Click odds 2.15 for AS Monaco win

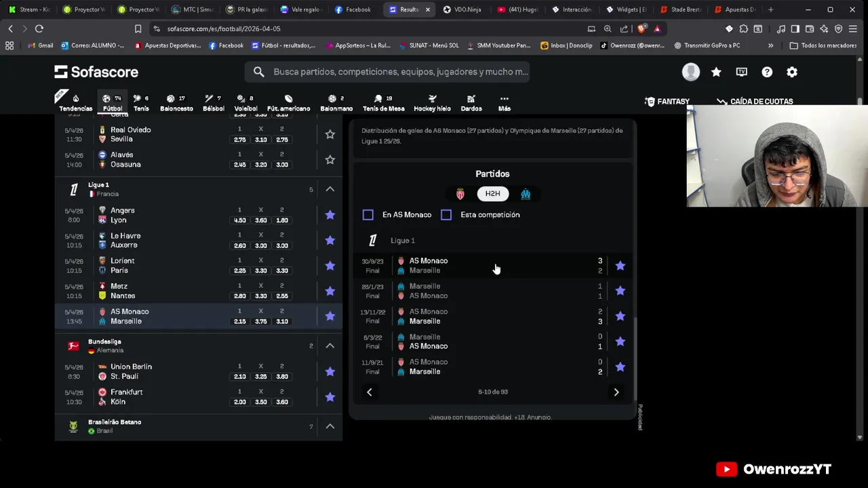(239, 321)
